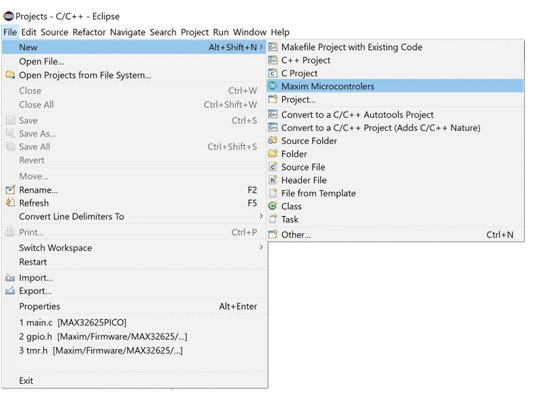536x396 pixels.
Task: Click the C Project icon
Action: tap(272, 73)
